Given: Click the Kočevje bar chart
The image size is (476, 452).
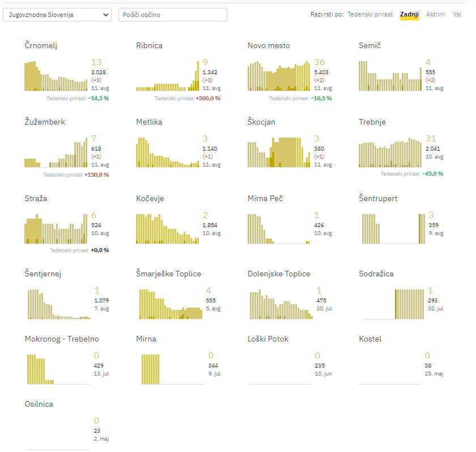Looking at the screenshot, I should tap(168, 229).
